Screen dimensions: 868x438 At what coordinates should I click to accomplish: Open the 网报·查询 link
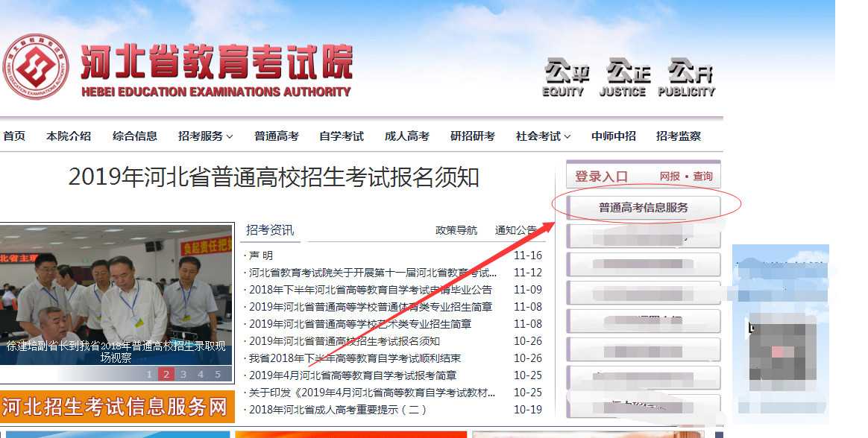[686, 176]
